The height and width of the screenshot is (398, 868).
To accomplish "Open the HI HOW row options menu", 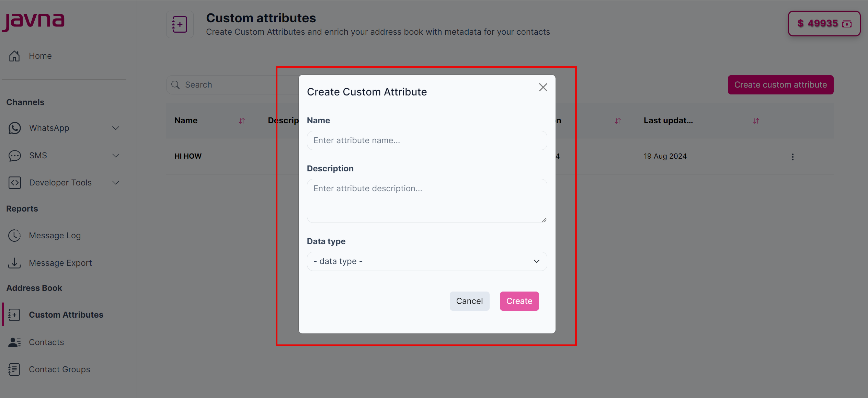I will [792, 157].
